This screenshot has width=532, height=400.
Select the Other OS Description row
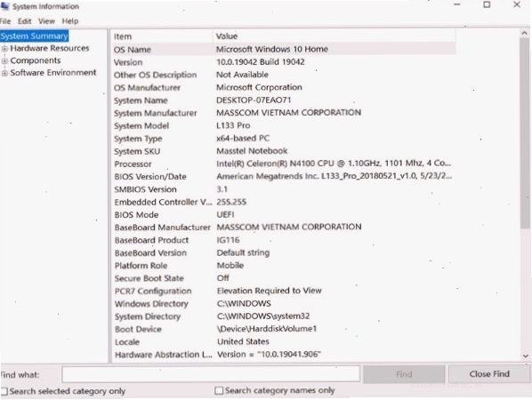(284, 75)
